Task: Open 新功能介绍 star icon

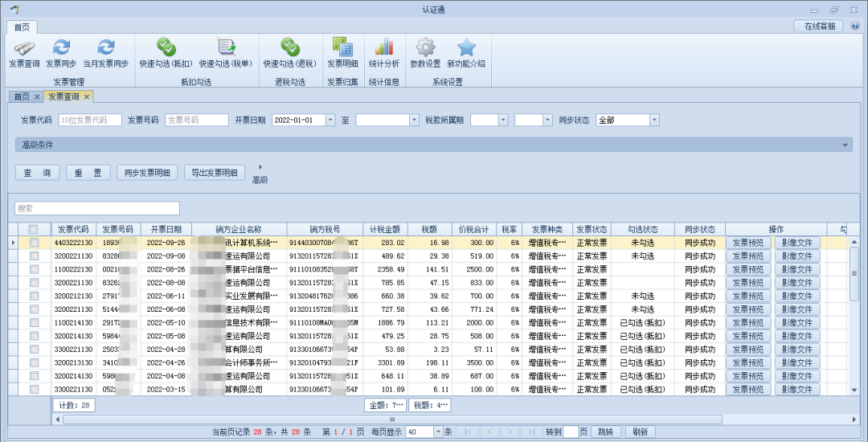Action: (x=466, y=54)
